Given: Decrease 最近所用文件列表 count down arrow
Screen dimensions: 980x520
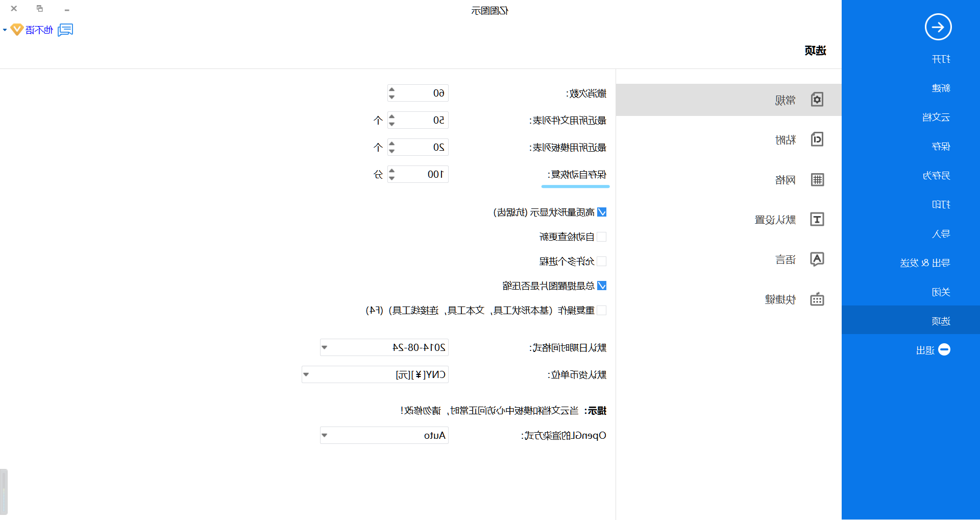Looking at the screenshot, I should coord(392,124).
